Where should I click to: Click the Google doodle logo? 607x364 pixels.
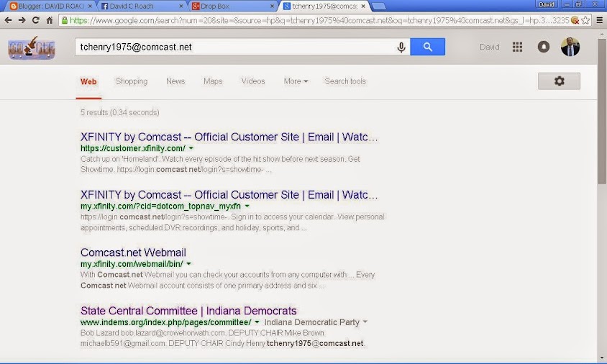(x=32, y=47)
